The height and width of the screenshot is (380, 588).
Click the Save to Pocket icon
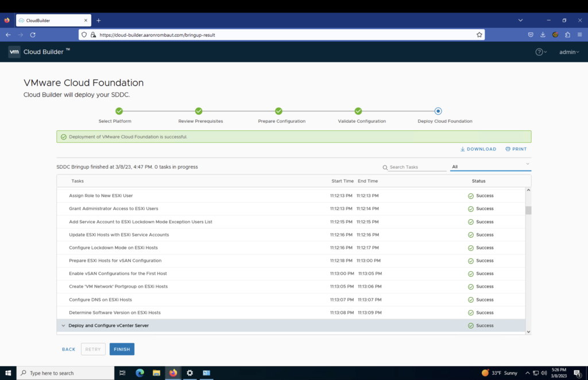[531, 34]
